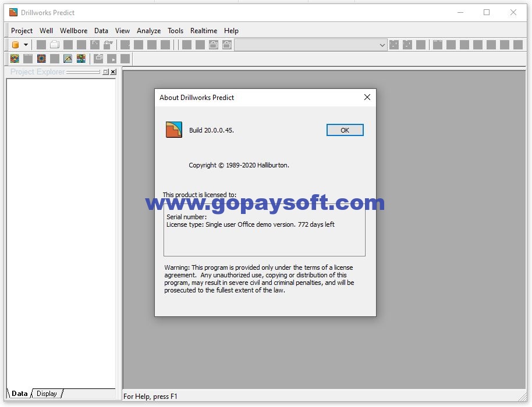This screenshot has height=407, width=532.
Task: Expand the empty toolbar combo box
Action: [x=382, y=45]
